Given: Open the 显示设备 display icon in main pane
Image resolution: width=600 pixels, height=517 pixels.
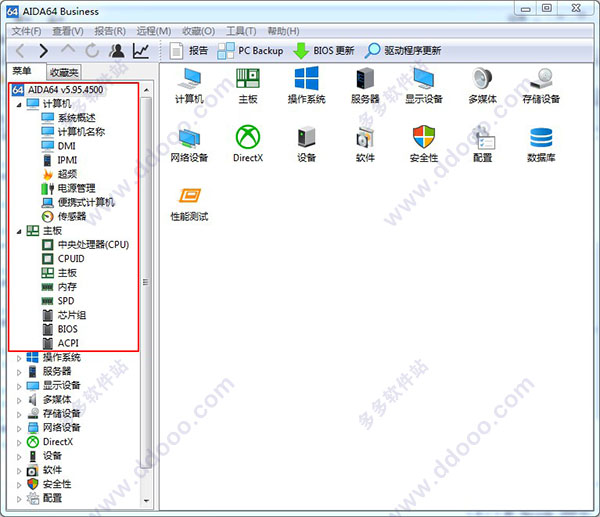Looking at the screenshot, I should tap(424, 85).
